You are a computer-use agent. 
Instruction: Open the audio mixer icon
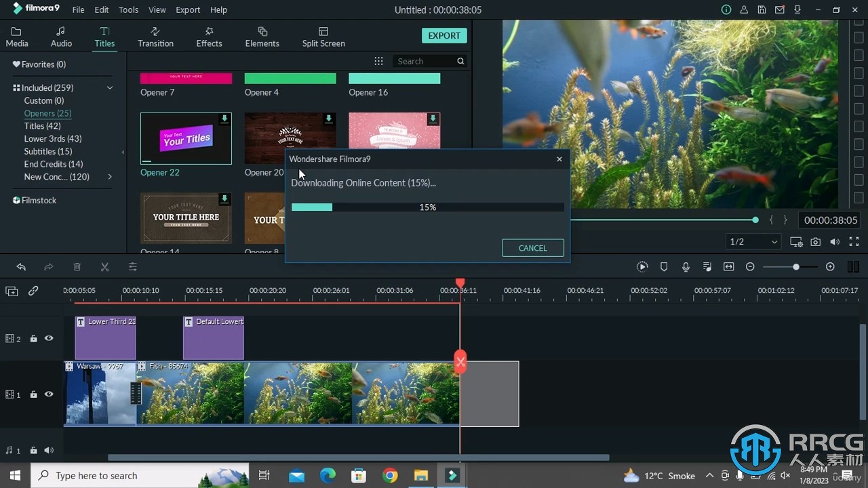click(x=707, y=267)
